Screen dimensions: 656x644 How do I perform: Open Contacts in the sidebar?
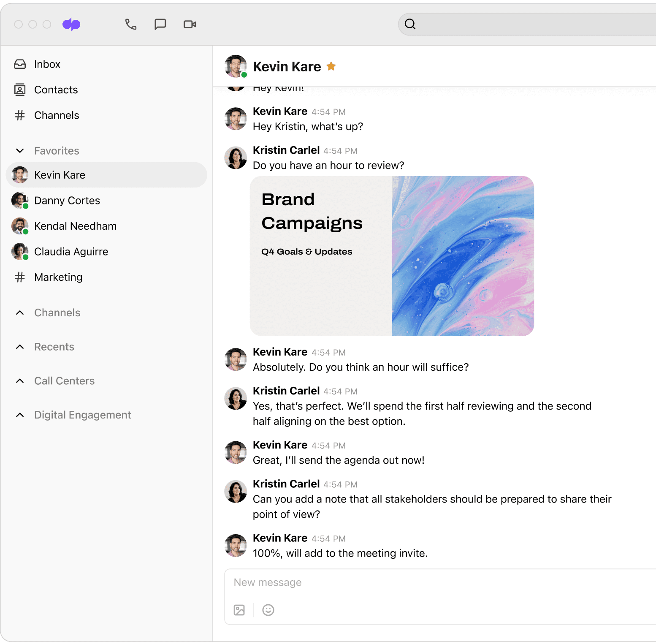pos(56,90)
